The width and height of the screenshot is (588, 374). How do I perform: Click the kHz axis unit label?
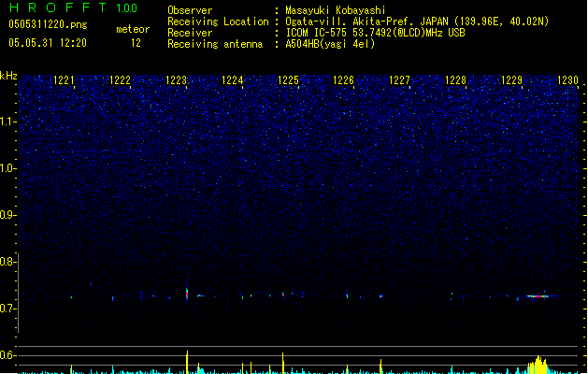pyautogui.click(x=8, y=76)
